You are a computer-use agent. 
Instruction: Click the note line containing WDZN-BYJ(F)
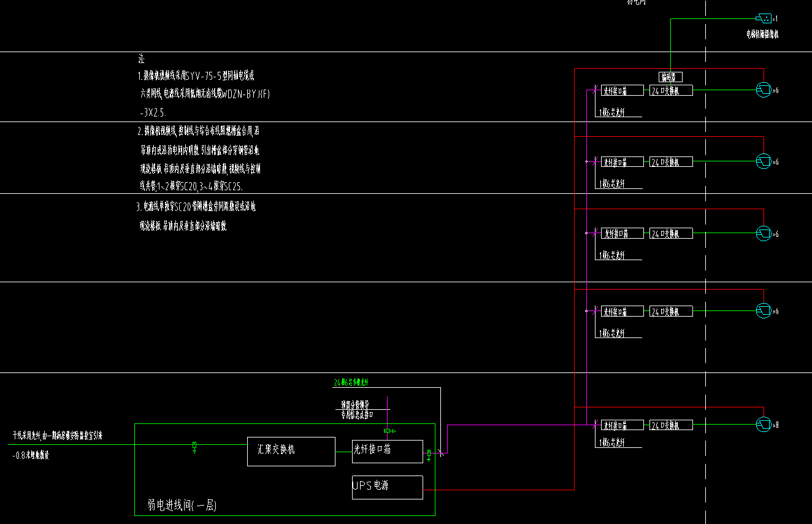205,94
